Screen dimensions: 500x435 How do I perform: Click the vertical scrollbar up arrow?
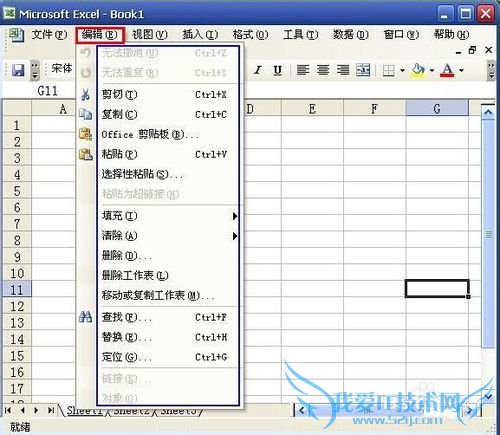click(488, 112)
